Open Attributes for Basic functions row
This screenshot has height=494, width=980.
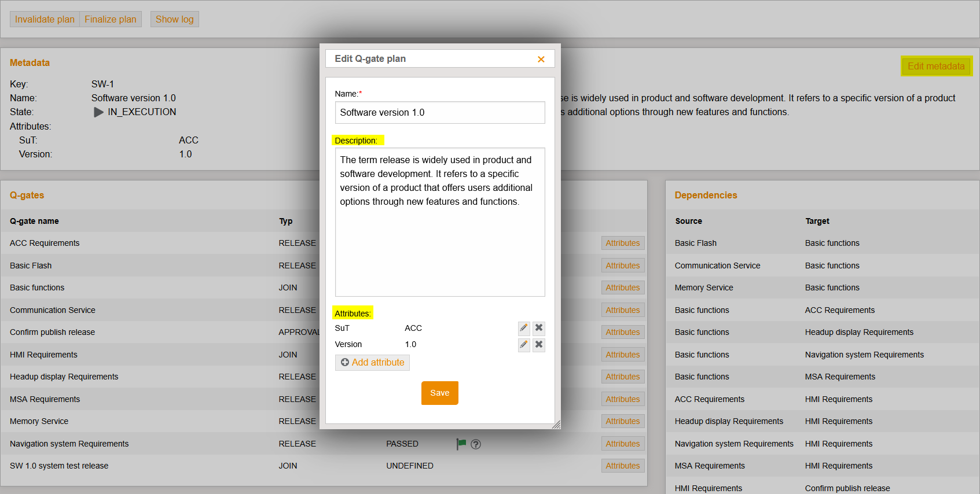623,287
